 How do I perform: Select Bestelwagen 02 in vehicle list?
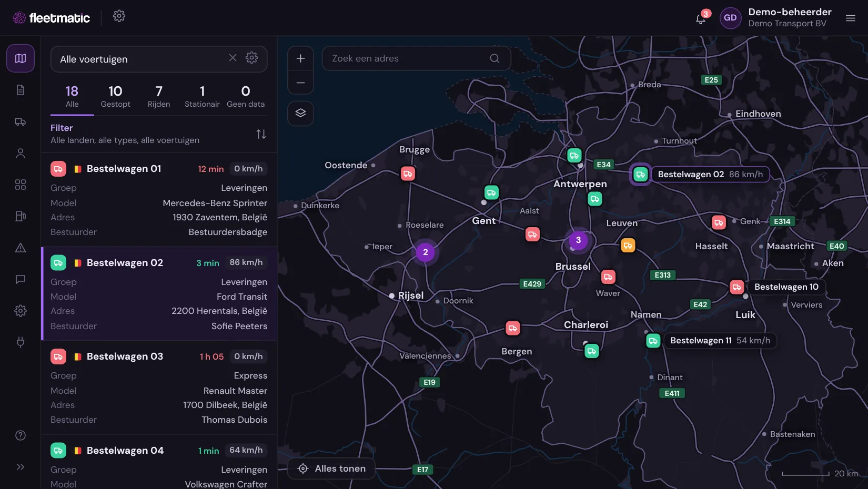click(159, 294)
